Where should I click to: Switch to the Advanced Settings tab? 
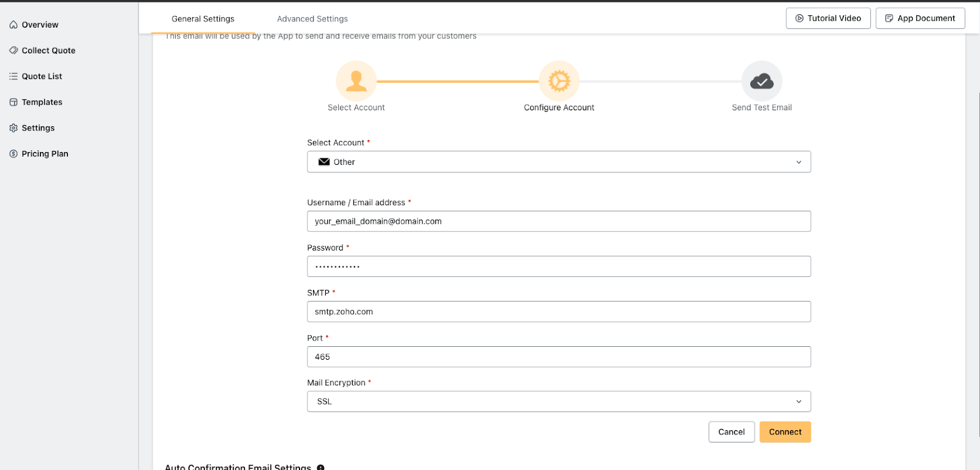click(312, 19)
